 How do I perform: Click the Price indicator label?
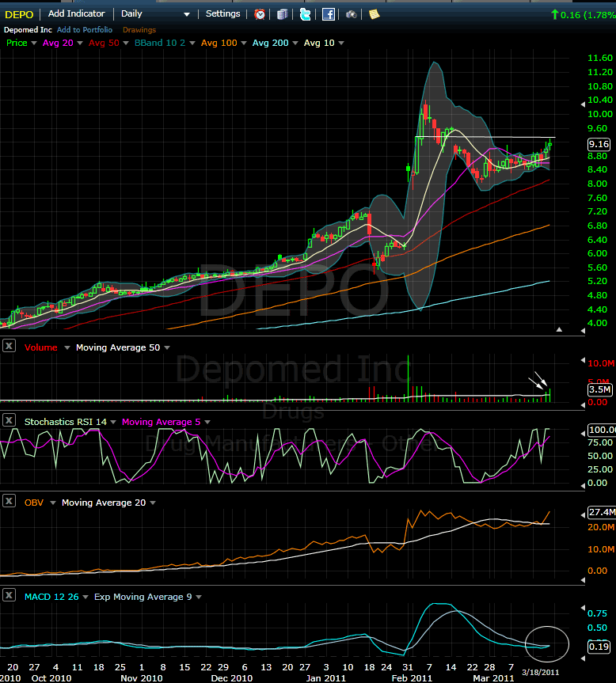[17, 43]
